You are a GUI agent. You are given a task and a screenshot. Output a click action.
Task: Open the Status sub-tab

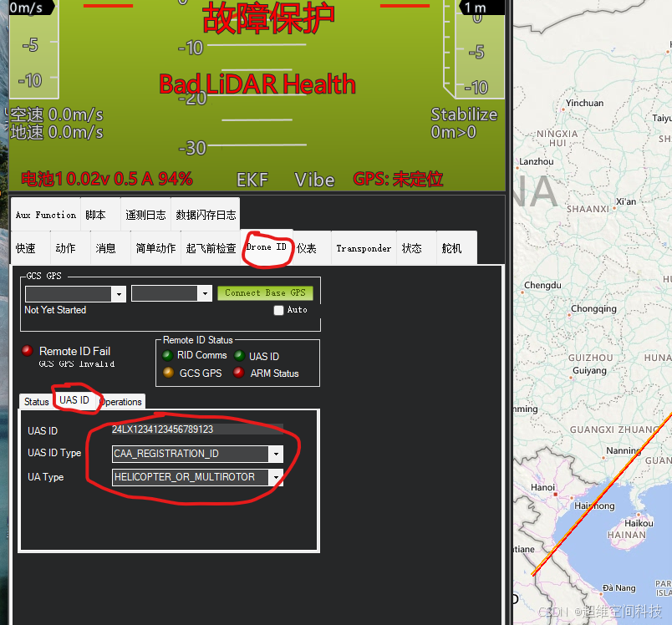(x=37, y=402)
